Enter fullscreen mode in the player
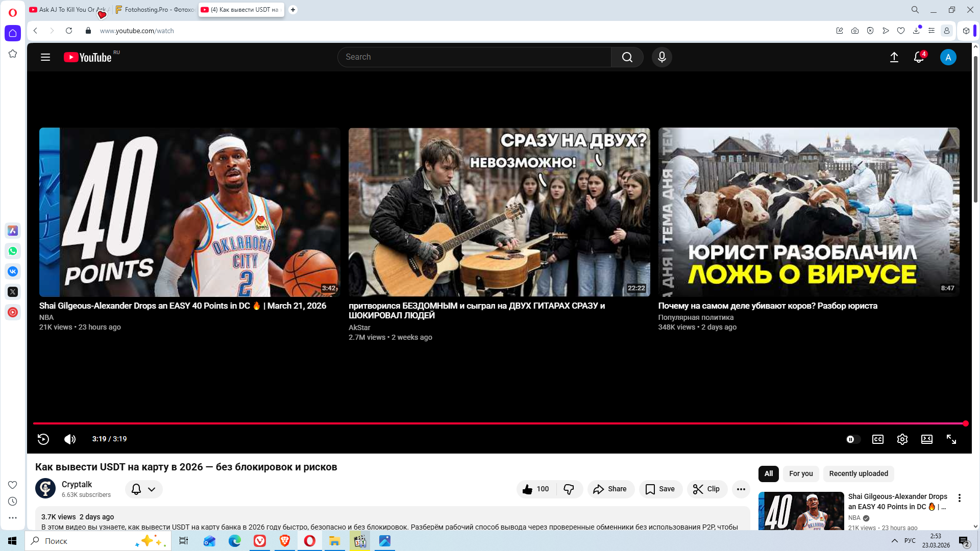Screen dimensions: 980x551 click(951, 439)
